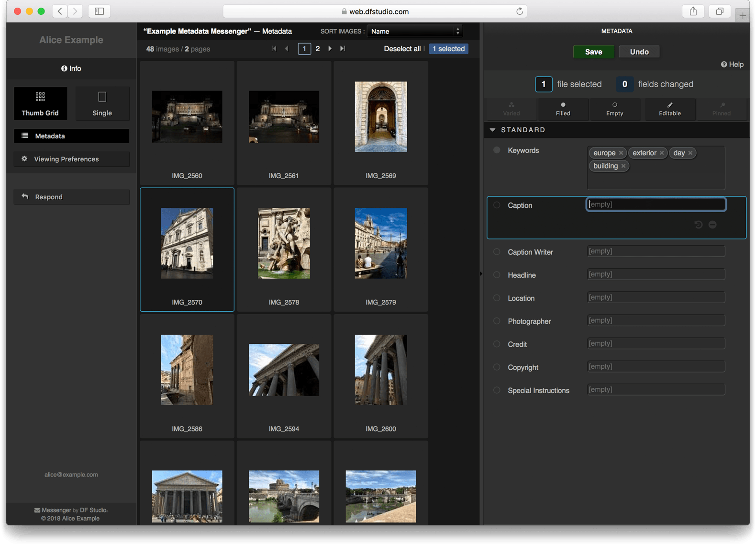Open Viewing Preferences
The height and width of the screenshot is (544, 756).
72,159
